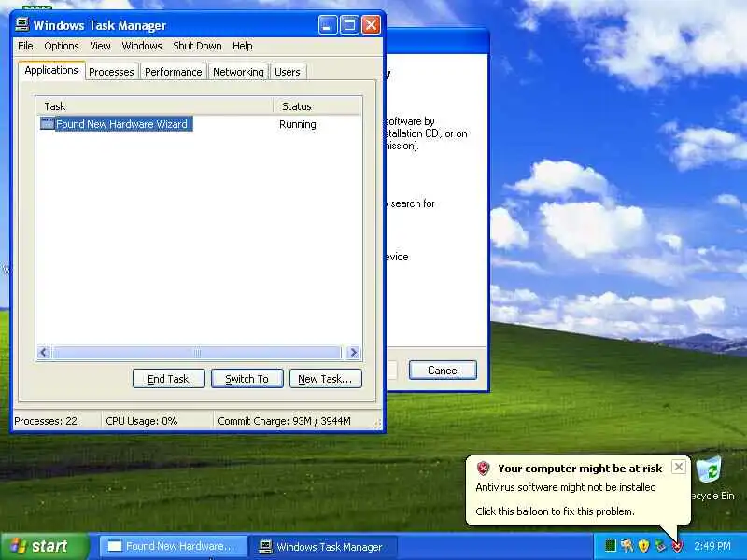Click the green CPU usage tray icon

pos(611,546)
